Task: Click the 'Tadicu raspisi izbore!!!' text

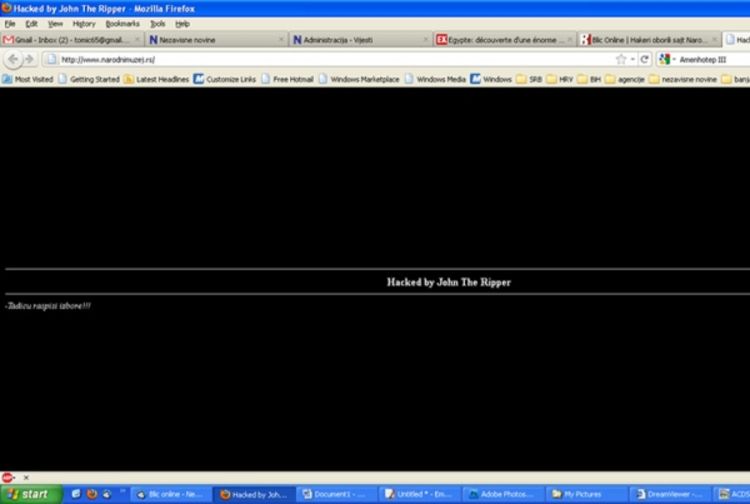Action: [47, 306]
